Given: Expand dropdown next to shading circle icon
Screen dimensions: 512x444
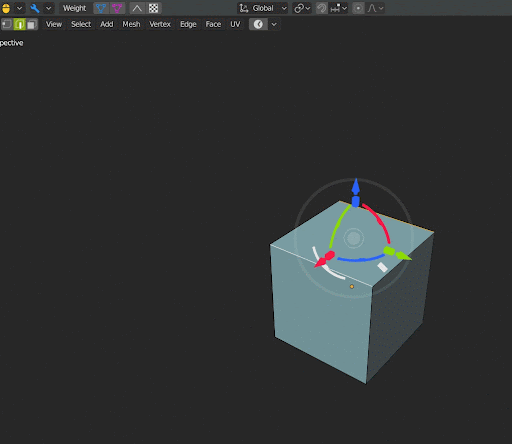Looking at the screenshot, I should point(274,24).
